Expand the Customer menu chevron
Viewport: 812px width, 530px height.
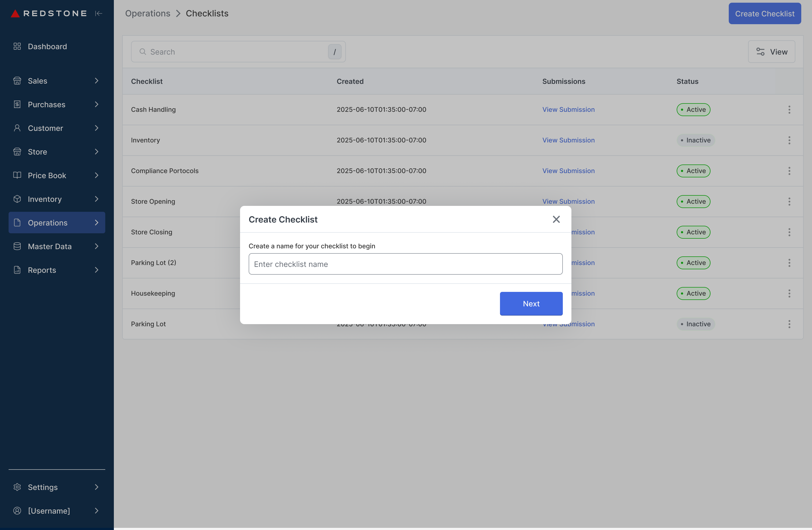97,128
